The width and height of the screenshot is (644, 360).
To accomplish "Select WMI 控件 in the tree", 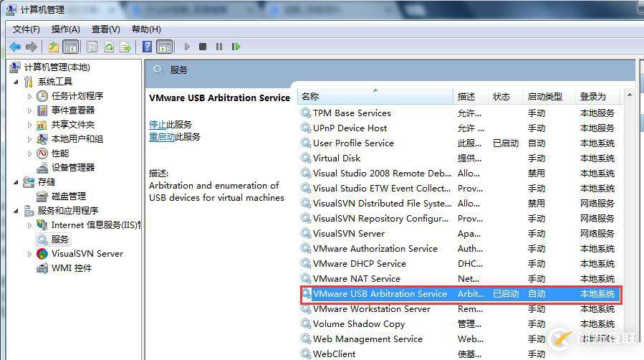I will pos(72,268).
